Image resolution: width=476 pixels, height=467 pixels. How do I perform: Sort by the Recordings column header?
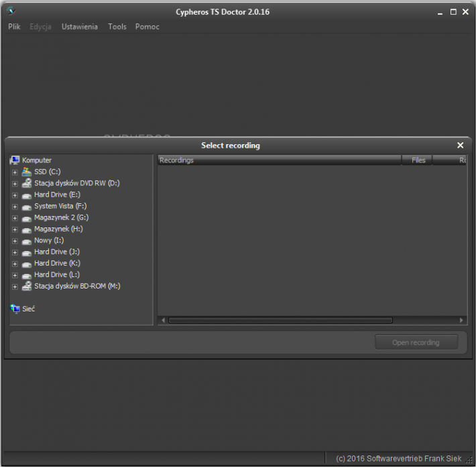pyautogui.click(x=280, y=160)
